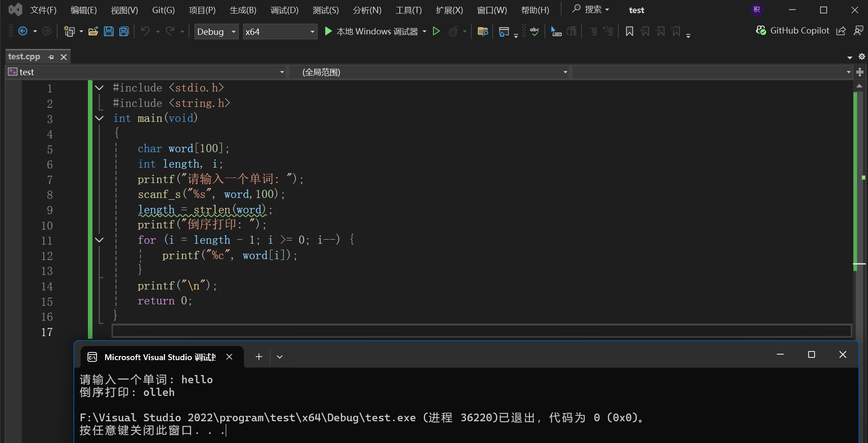Click the return 0; statement text
This screenshot has height=443, width=868.
point(165,301)
